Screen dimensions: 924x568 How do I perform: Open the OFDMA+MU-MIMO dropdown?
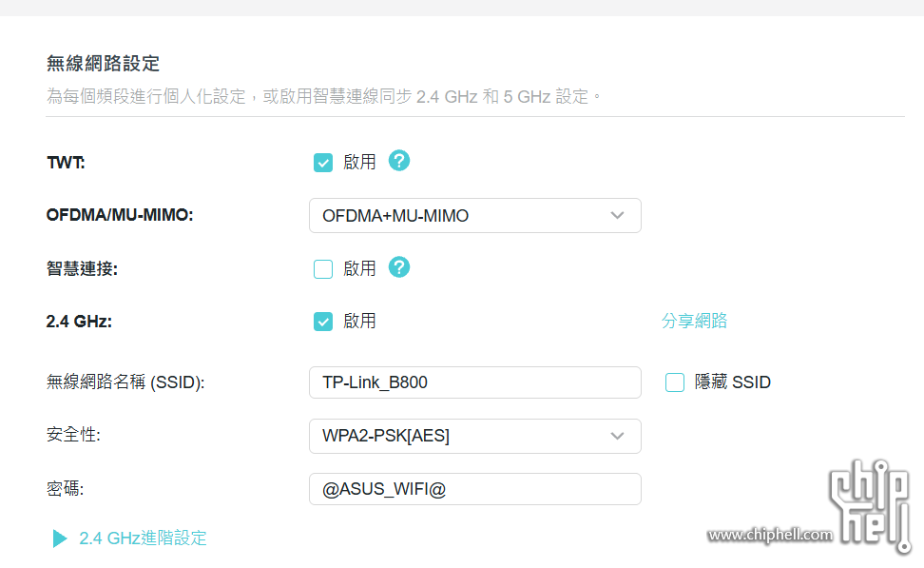(x=474, y=216)
